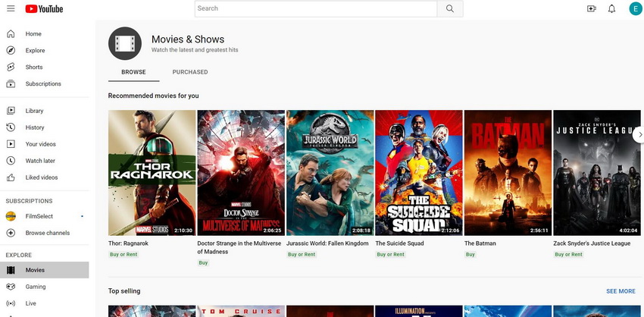Open Explore from sidebar label
This screenshot has width=644, height=317.
click(x=36, y=50)
